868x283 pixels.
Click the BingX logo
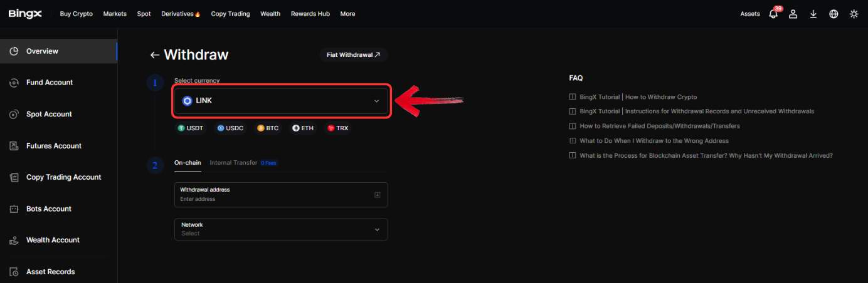click(25, 14)
